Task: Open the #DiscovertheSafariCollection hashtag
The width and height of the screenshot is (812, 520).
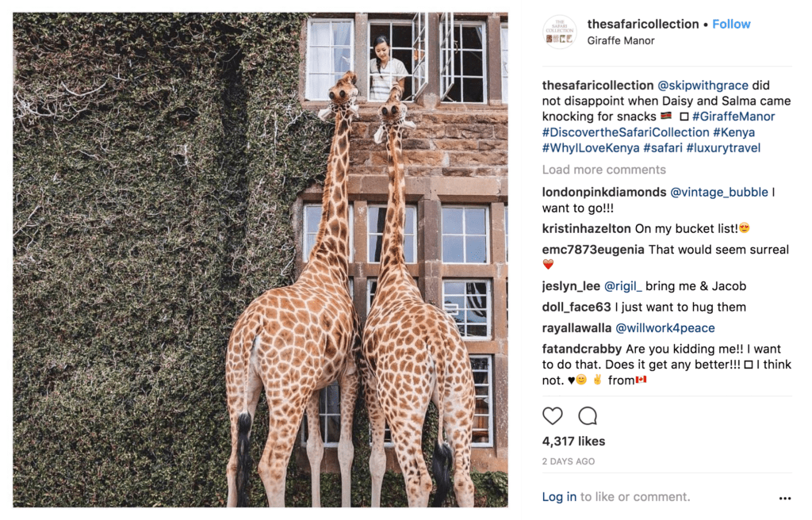Action: [x=626, y=132]
